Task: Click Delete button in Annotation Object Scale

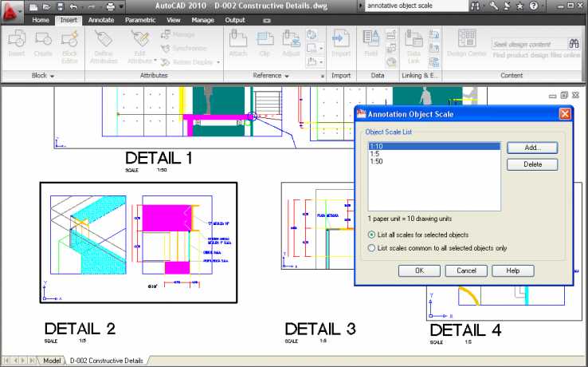Action: coord(532,164)
